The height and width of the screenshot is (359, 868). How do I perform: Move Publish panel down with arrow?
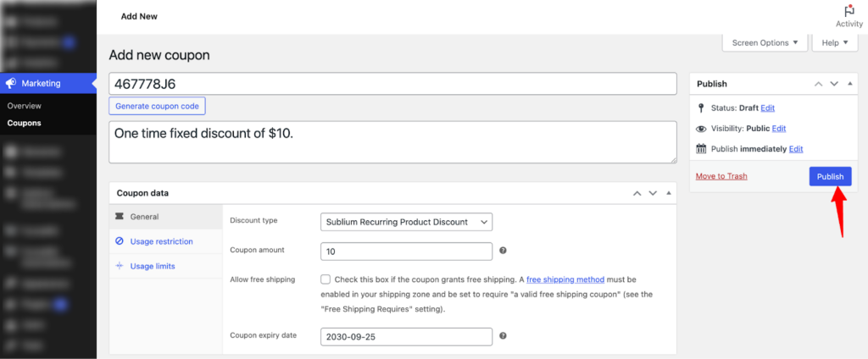point(834,84)
